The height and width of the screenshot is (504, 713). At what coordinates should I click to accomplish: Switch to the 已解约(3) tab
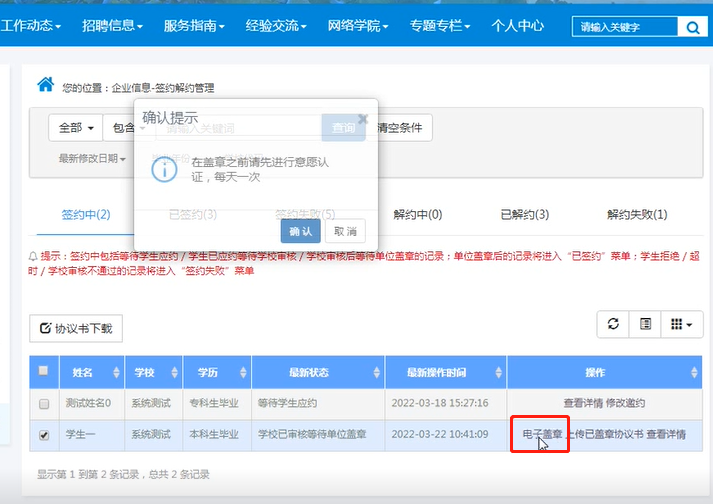524,214
